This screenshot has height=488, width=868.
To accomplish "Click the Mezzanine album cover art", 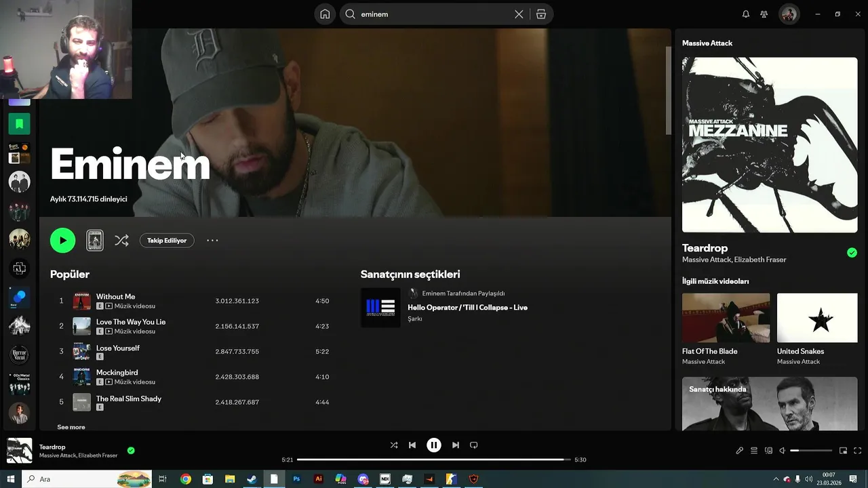I will (x=770, y=145).
